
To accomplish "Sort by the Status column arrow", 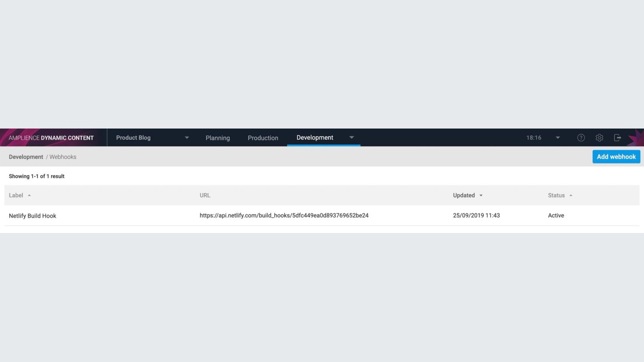I will pos(571,195).
